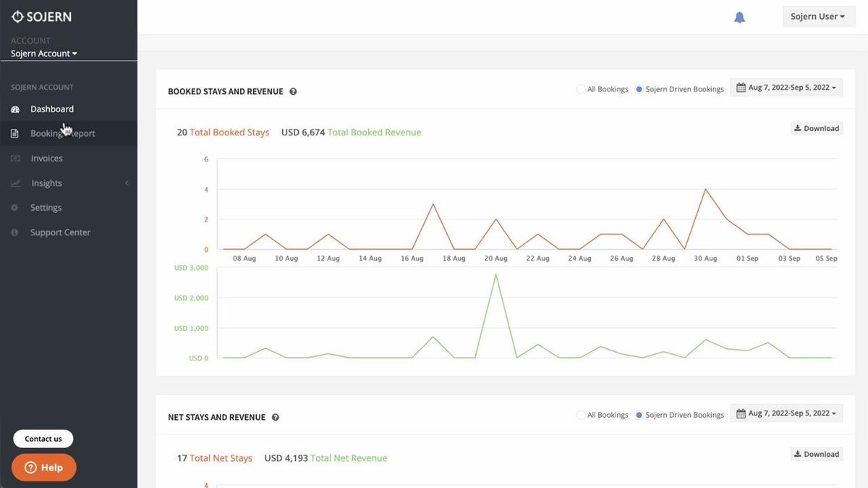Click the Invoices icon in sidebar
The width and height of the screenshot is (868, 488).
click(15, 159)
